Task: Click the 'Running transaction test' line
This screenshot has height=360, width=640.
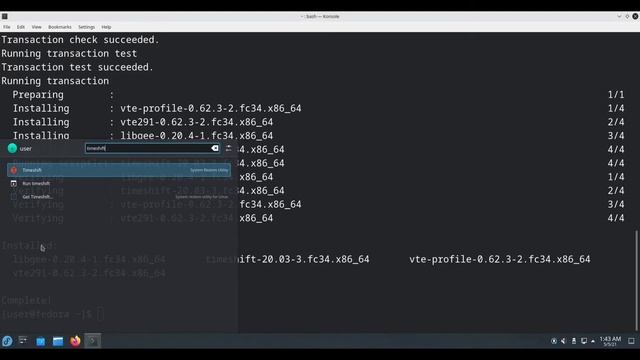Action: click(x=69, y=53)
